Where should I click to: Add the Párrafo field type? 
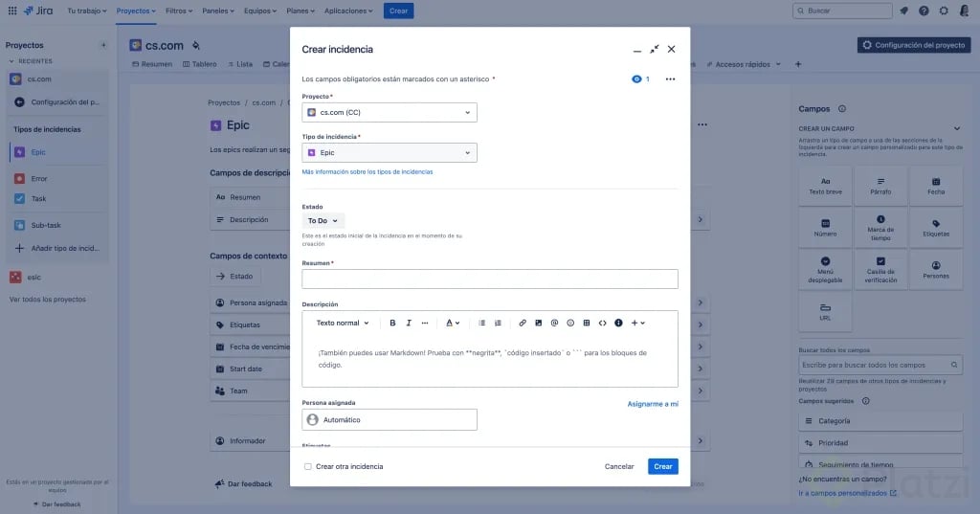tap(880, 186)
